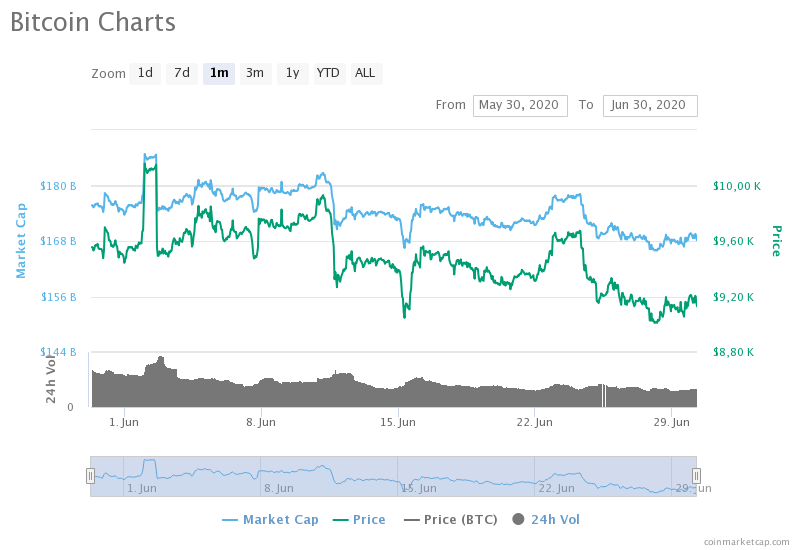Screen dimensions: 800x550
Task: Show ALL time range
Action: pos(366,73)
